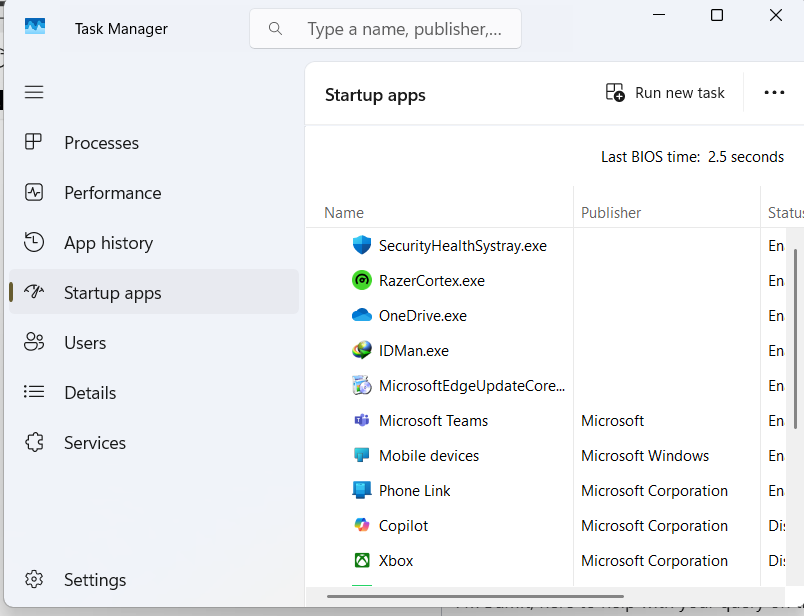Image resolution: width=804 pixels, height=616 pixels.
Task: Select the Copilot entry name
Action: click(403, 526)
